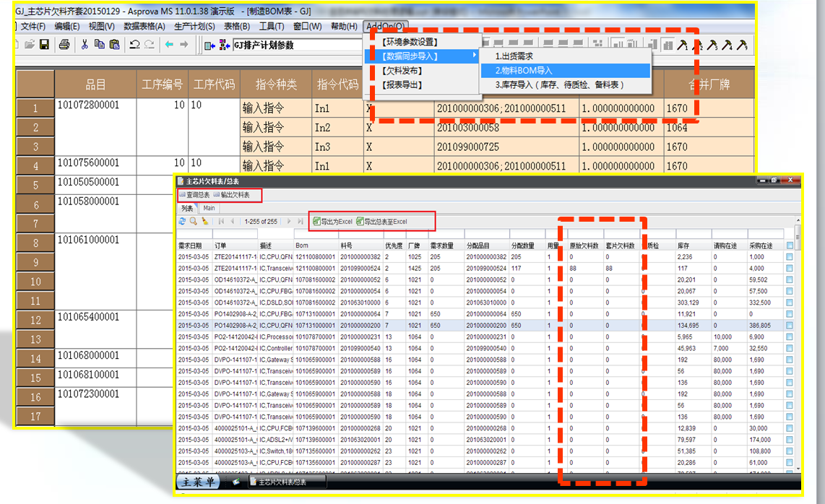825x504 pixels.
Task: Print using the printer toolbar icon
Action: pos(64,45)
